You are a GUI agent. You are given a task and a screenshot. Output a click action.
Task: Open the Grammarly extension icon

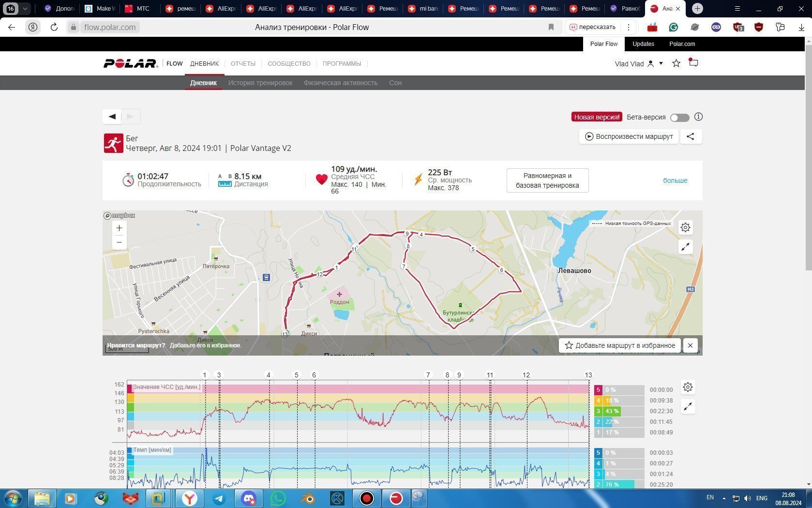pyautogui.click(x=674, y=27)
